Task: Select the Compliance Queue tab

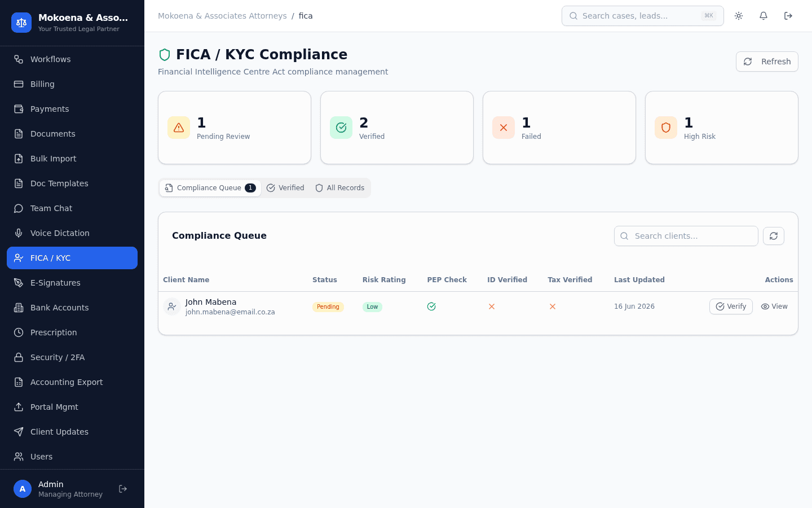Action: click(210, 188)
